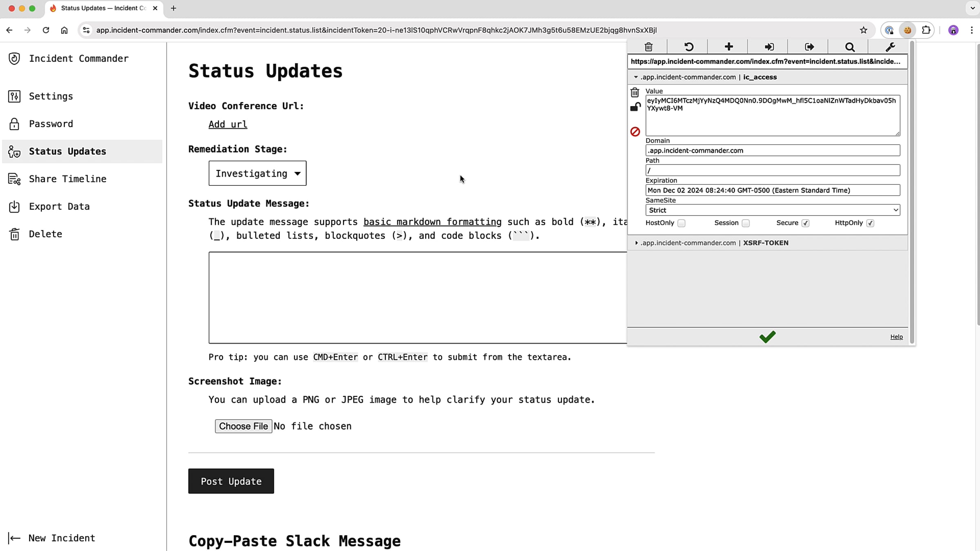
Task: Click the green checkmark to save cookie
Action: pyautogui.click(x=767, y=337)
